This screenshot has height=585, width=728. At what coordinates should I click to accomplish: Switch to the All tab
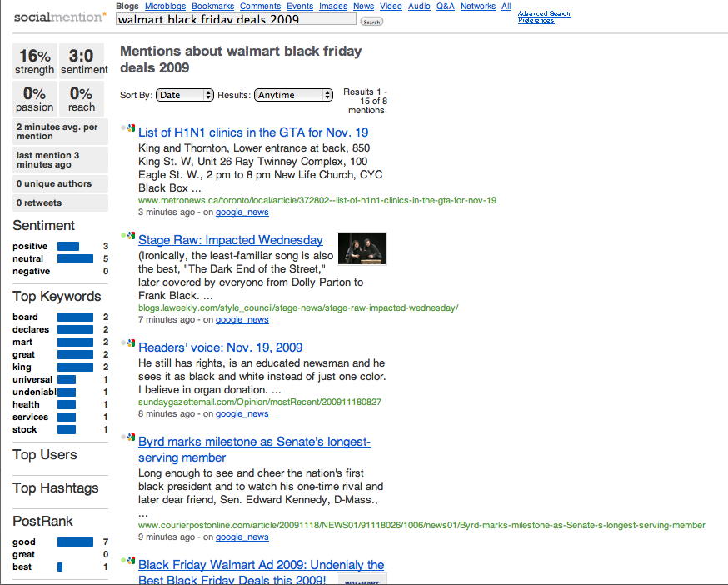(506, 7)
